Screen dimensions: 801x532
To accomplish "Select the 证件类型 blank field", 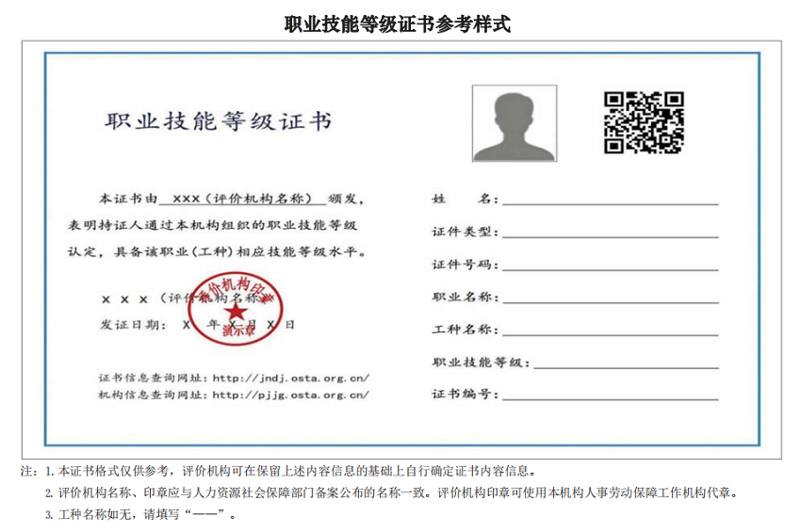I will pos(610,233).
